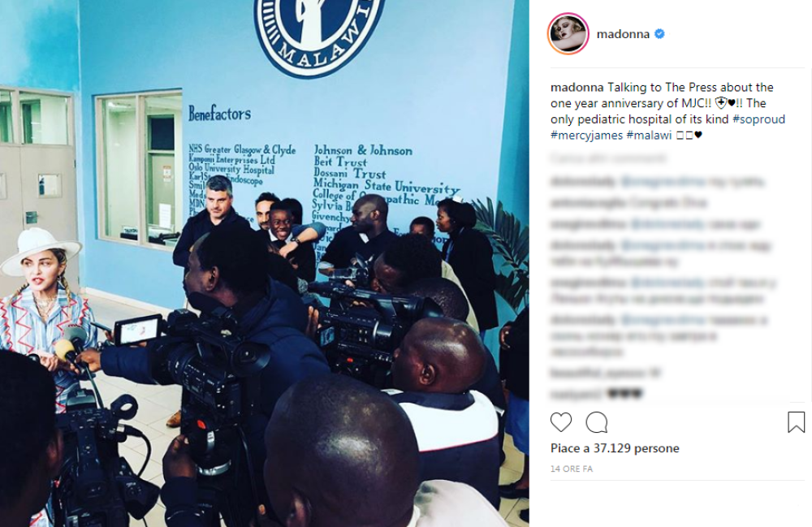Like the post with the heart icon
The height and width of the screenshot is (527, 812).
561,422
